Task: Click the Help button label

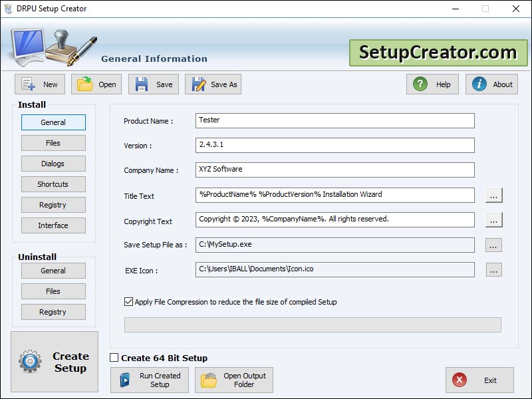Action: (x=443, y=84)
